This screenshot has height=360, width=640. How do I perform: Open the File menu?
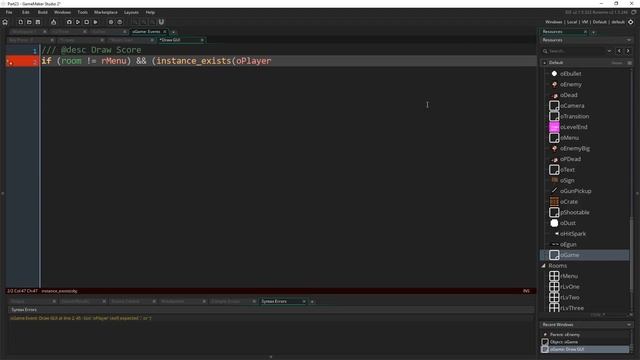(9, 13)
